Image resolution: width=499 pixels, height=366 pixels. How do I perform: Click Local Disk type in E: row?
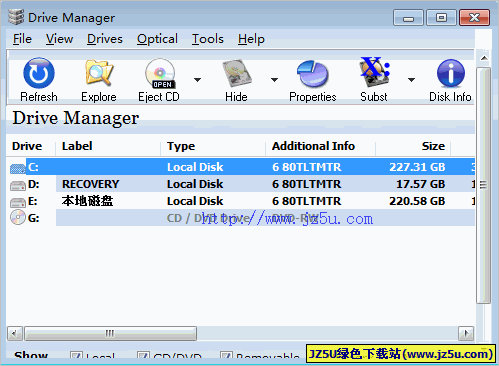195,201
